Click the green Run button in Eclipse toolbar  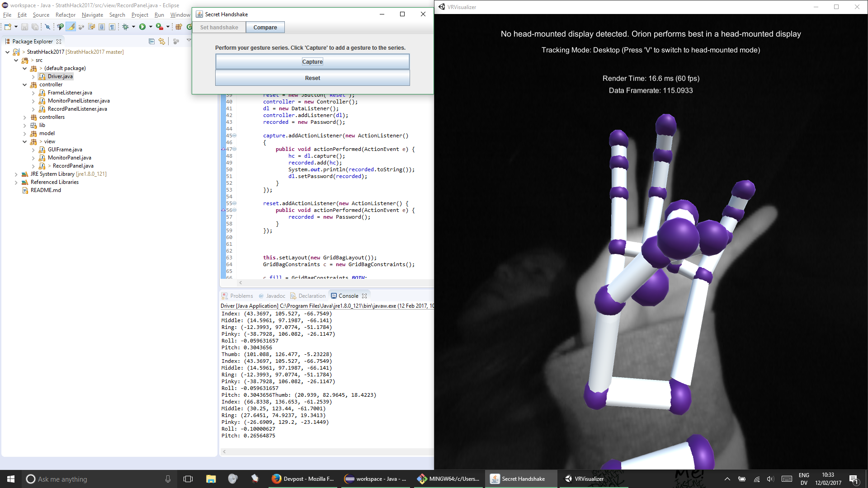142,27
